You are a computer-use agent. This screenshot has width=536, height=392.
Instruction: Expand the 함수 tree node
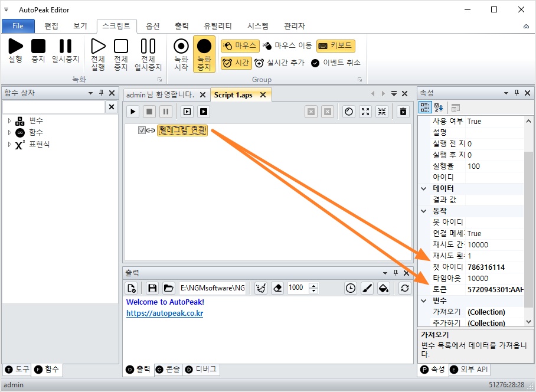9,132
